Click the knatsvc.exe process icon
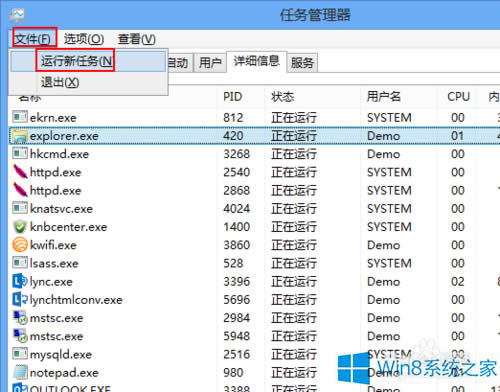 coord(20,208)
